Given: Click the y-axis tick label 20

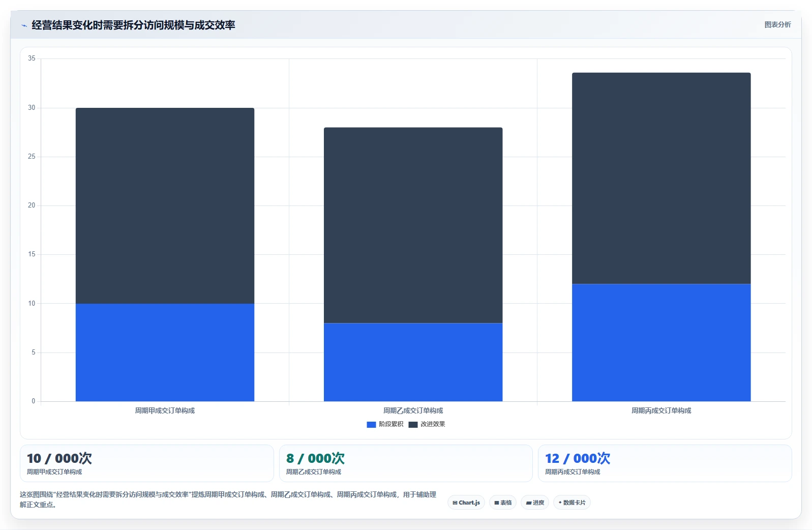Looking at the screenshot, I should click(x=32, y=205).
